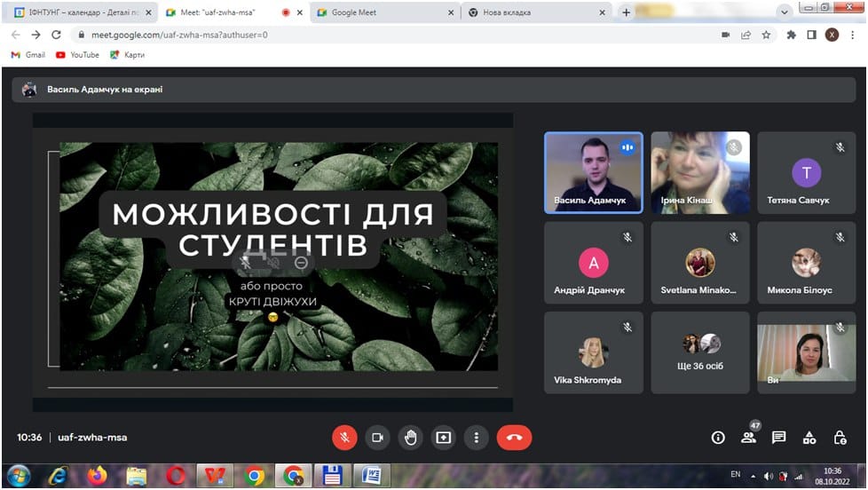
Task: Open the Chrome extensions puzzle icon
Action: coord(791,35)
